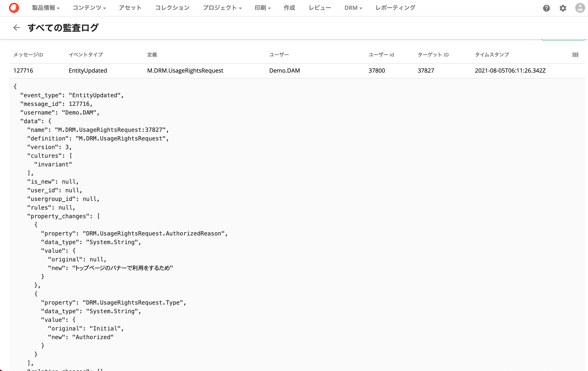Click the "invariant" culture value

click(x=53, y=164)
